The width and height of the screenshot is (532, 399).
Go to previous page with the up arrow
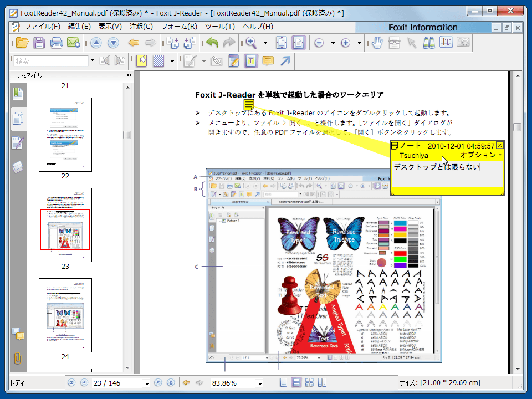click(x=96, y=43)
